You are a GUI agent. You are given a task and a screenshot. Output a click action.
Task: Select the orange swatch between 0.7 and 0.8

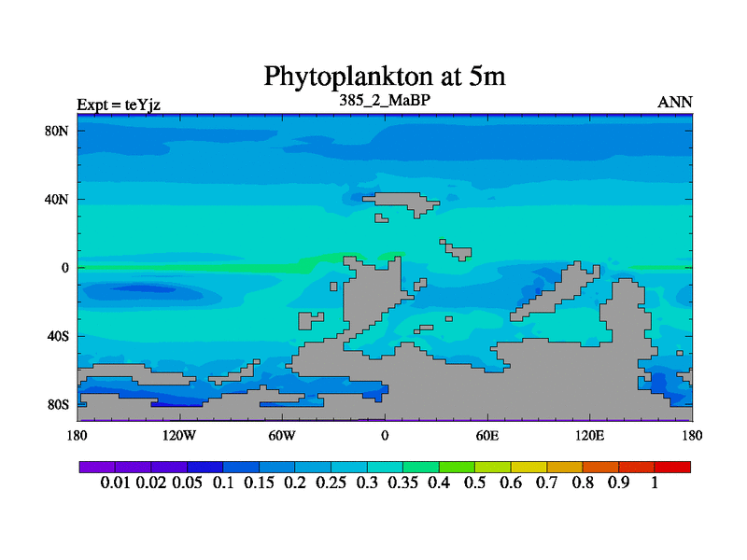[x=565, y=467]
